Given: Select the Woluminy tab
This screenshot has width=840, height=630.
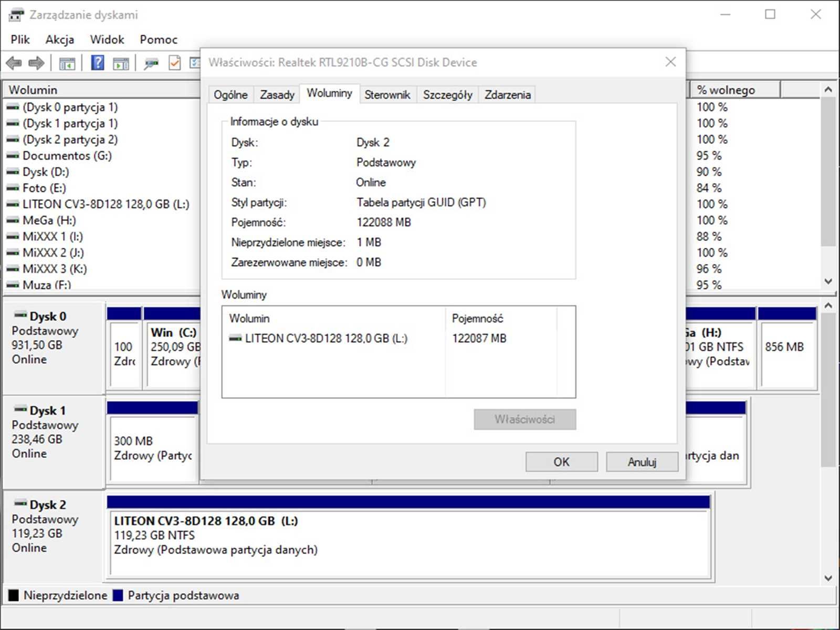Looking at the screenshot, I should coord(329,93).
